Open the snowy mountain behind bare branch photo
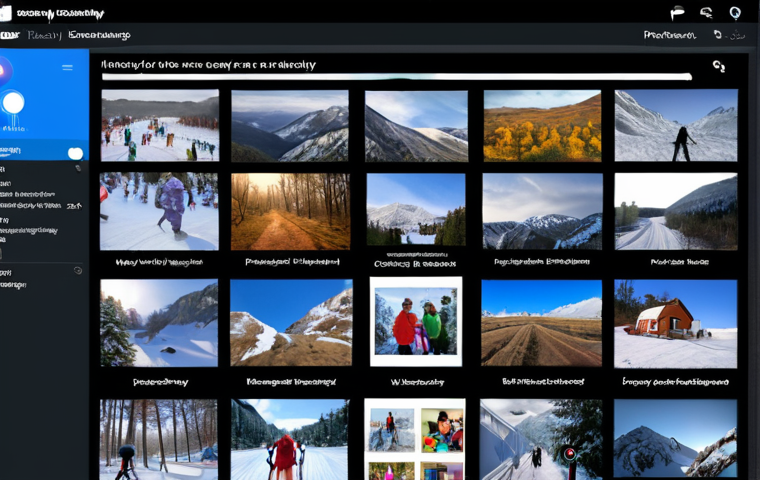 (x=675, y=438)
